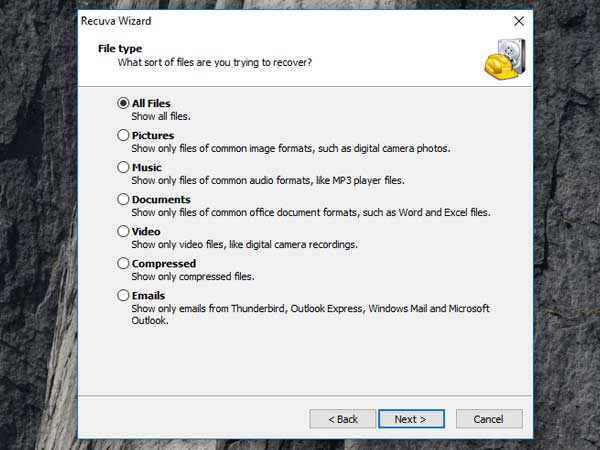Click the < Back button
This screenshot has height=450, width=600.
point(342,419)
